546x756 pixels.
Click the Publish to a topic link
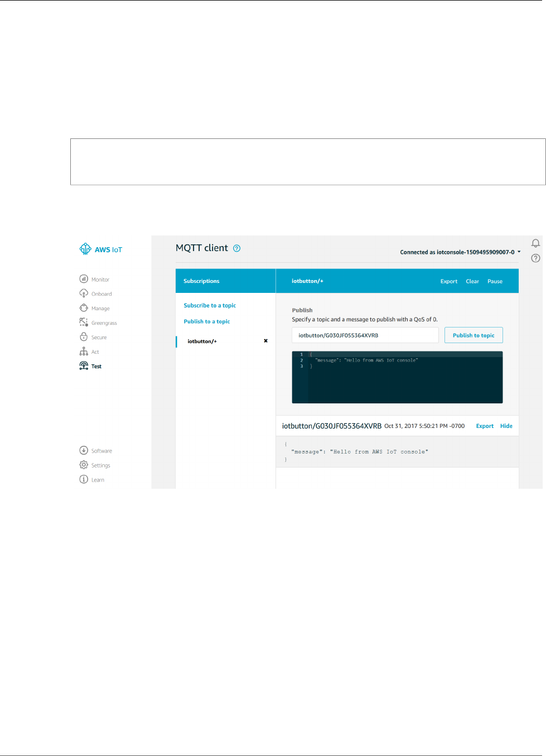click(x=207, y=322)
